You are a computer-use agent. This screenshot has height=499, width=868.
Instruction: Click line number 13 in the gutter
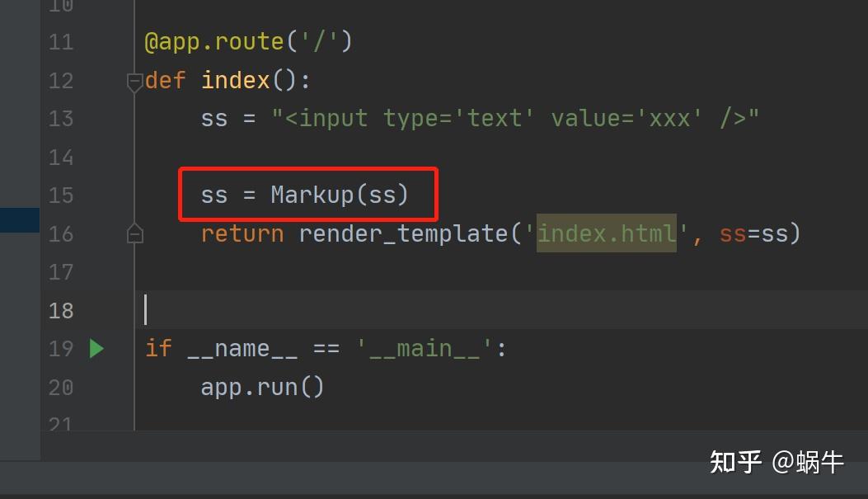[x=60, y=118]
